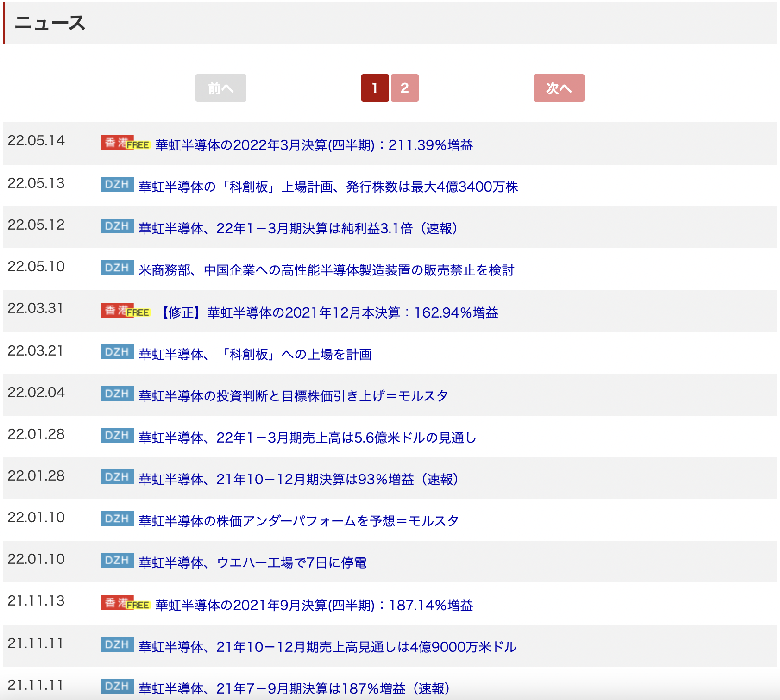The width and height of the screenshot is (780, 700).
Task: Open 22年1-3月期売上高は5.6億米ドル article
Action: point(308,437)
